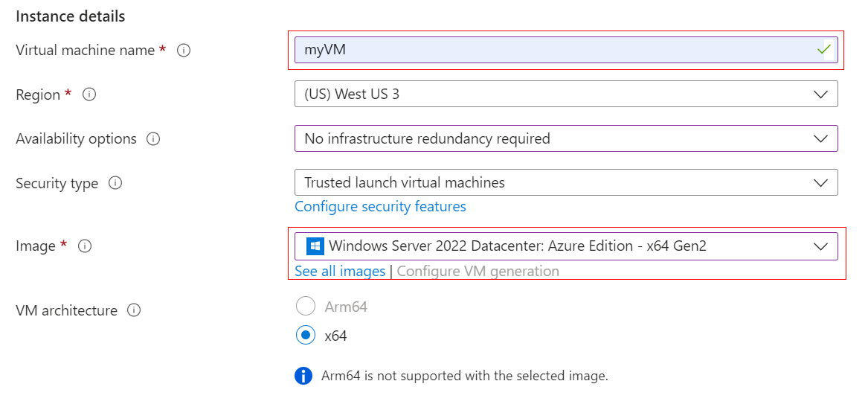868x410 pixels.
Task: Expand the Image selection dropdown
Action: tap(566, 246)
